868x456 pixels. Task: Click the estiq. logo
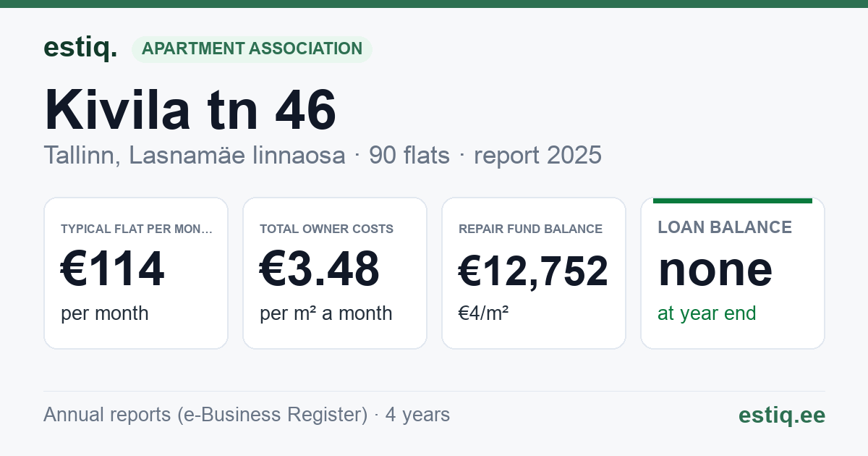pos(80,48)
